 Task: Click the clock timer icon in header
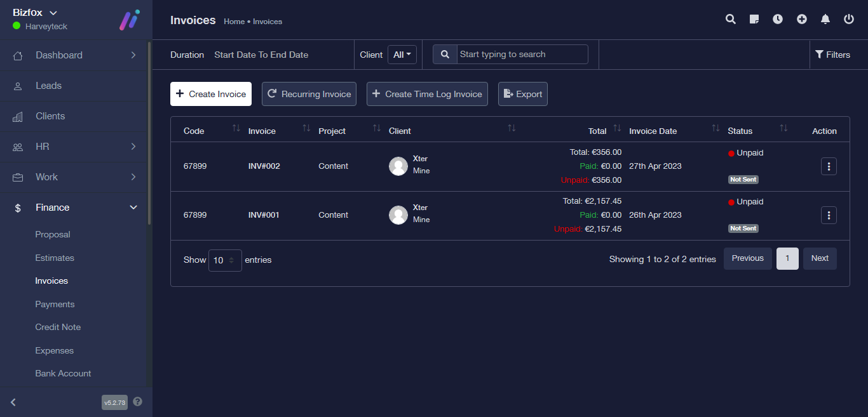coord(778,19)
